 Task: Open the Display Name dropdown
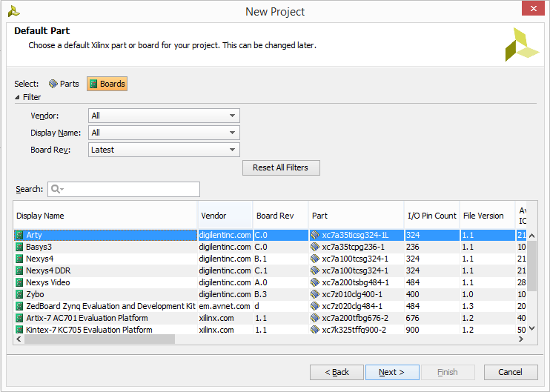pos(164,133)
